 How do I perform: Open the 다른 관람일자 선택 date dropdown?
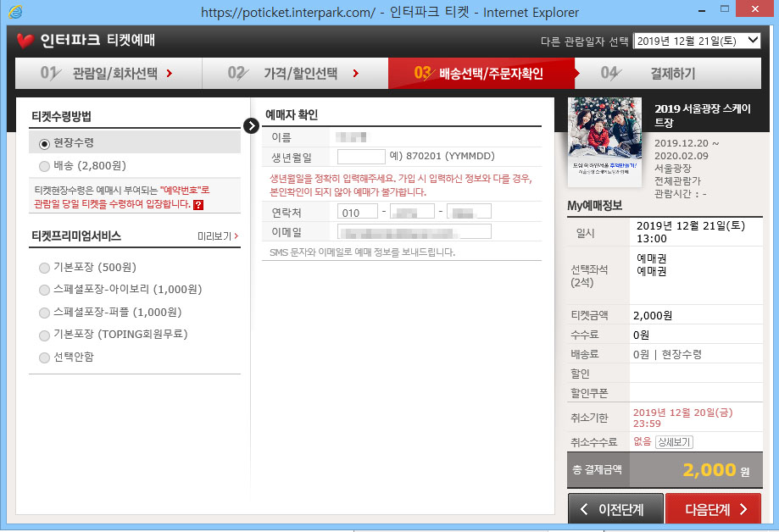(698, 41)
